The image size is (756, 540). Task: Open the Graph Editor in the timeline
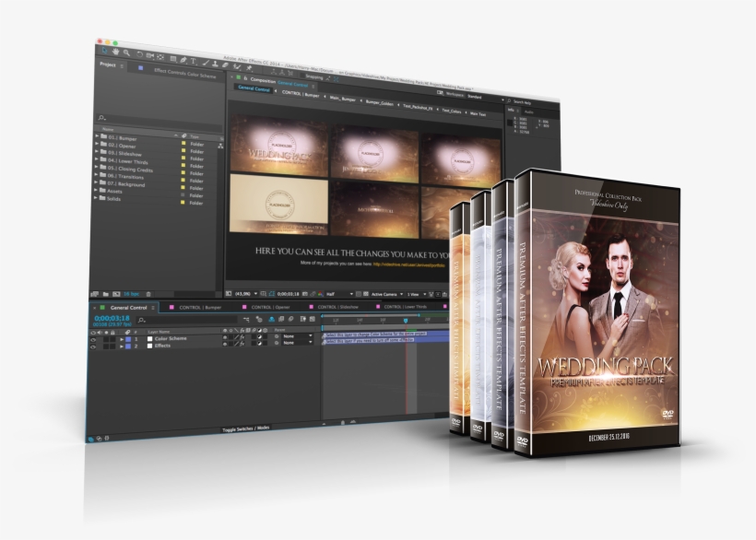[x=311, y=320]
